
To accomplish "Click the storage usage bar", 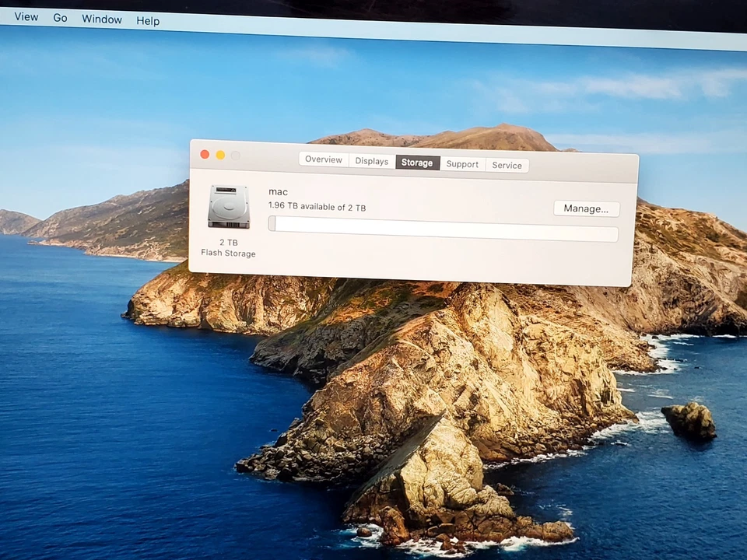I will [x=443, y=229].
